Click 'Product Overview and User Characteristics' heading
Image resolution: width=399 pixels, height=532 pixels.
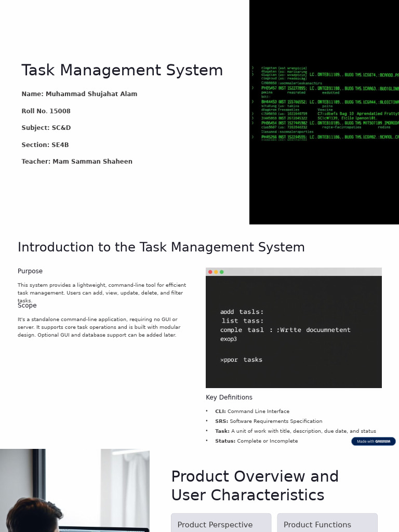coord(255,486)
